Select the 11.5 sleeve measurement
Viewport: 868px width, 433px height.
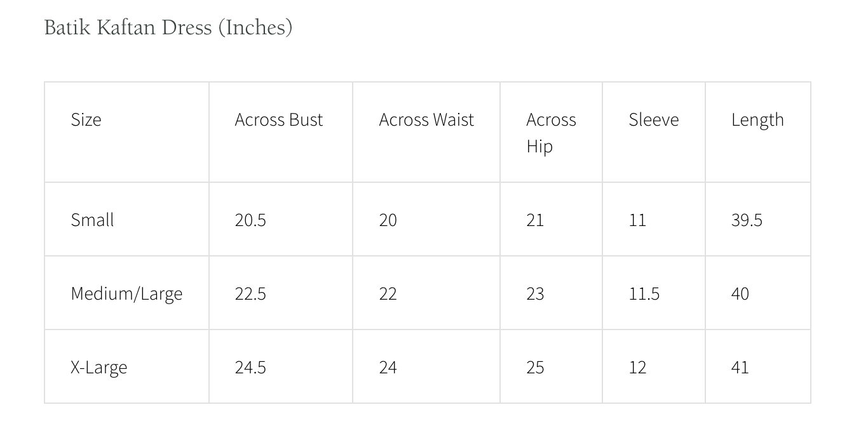click(644, 293)
